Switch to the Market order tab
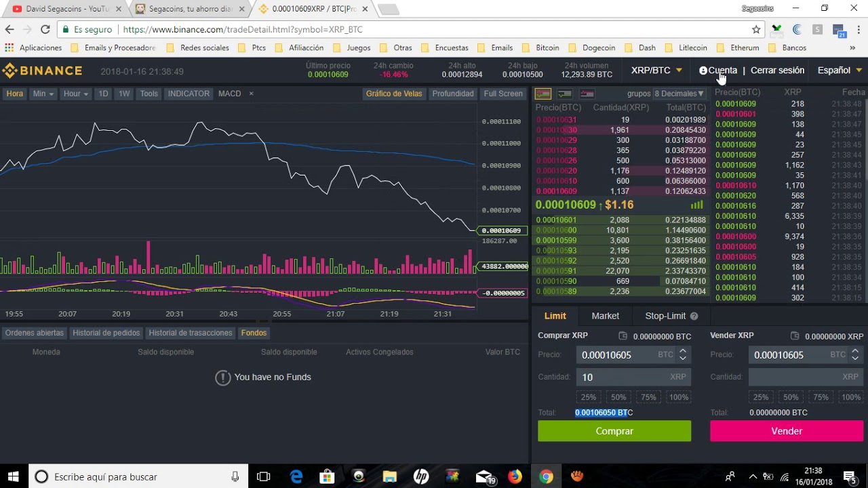868x488 pixels. [x=605, y=316]
